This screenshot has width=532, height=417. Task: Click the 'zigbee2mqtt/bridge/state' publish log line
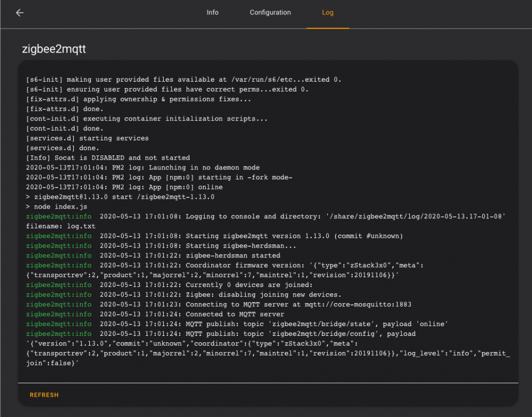click(237, 324)
